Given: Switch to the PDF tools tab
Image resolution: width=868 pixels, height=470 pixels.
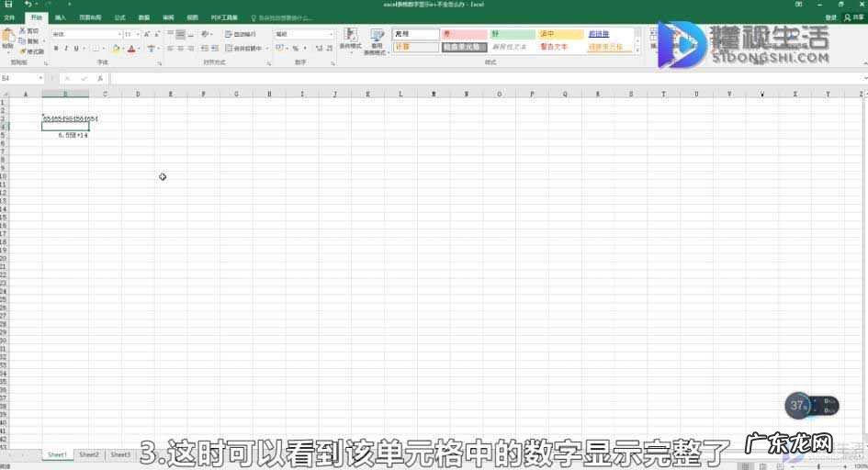Looking at the screenshot, I should click(224, 17).
